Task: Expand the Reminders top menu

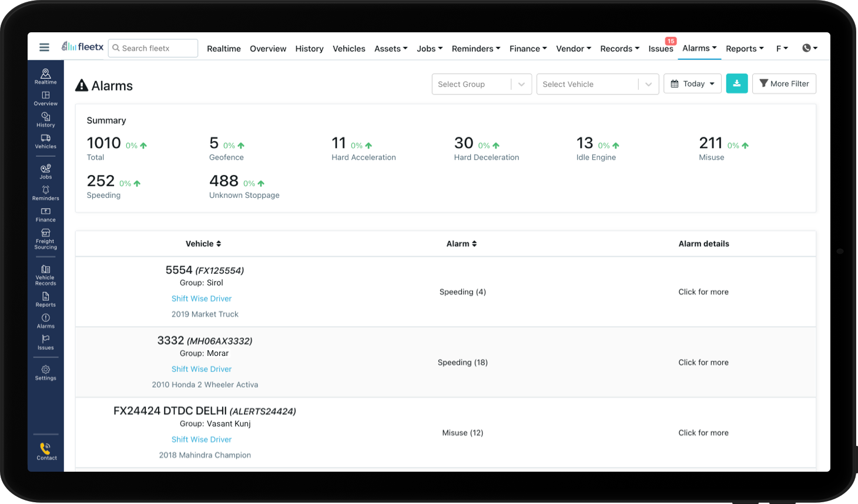Action: coord(476,49)
